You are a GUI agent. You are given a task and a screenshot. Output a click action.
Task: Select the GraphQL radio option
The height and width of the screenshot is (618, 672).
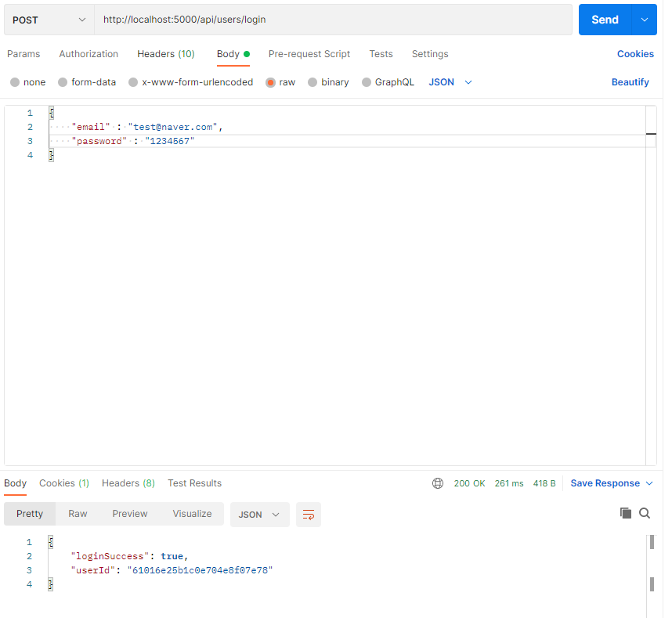point(367,82)
